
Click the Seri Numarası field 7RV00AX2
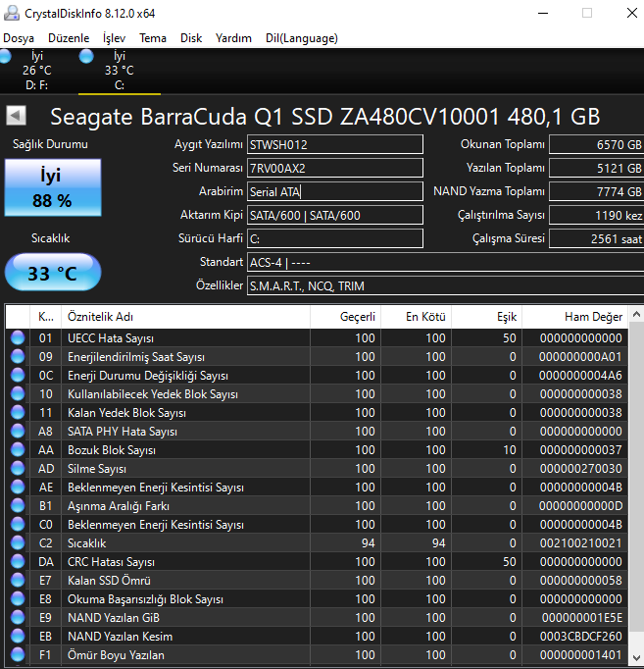335,168
